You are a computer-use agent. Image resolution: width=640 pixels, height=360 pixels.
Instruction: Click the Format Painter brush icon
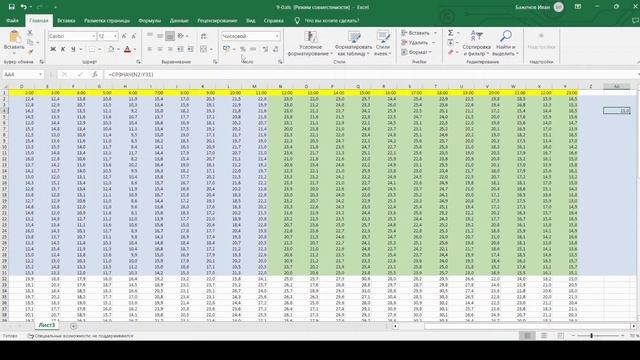tap(30, 51)
